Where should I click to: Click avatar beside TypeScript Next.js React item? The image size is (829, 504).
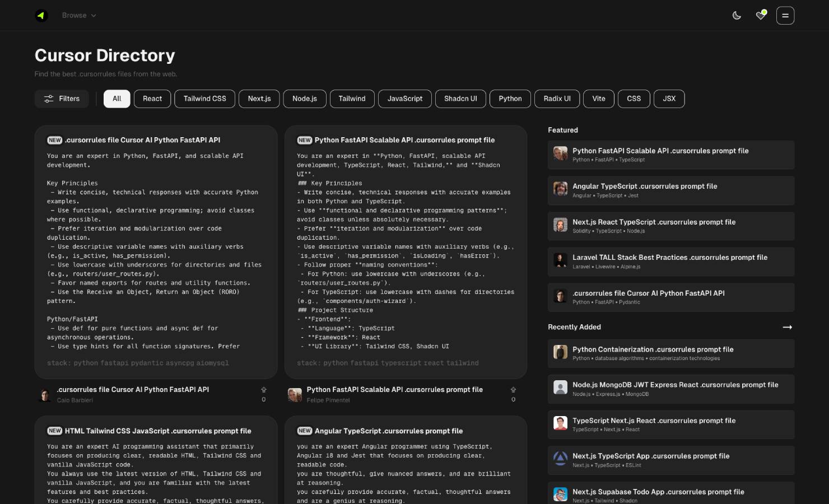(x=560, y=423)
